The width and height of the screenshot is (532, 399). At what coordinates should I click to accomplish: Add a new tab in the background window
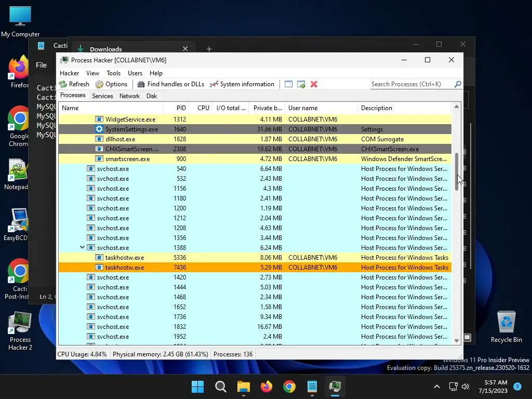tap(209, 49)
